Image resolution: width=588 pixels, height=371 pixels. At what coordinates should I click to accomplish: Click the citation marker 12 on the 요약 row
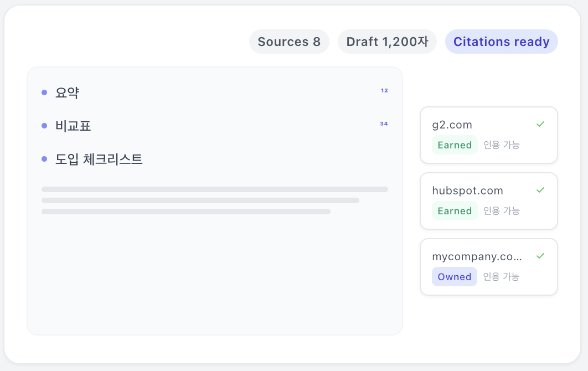point(384,91)
